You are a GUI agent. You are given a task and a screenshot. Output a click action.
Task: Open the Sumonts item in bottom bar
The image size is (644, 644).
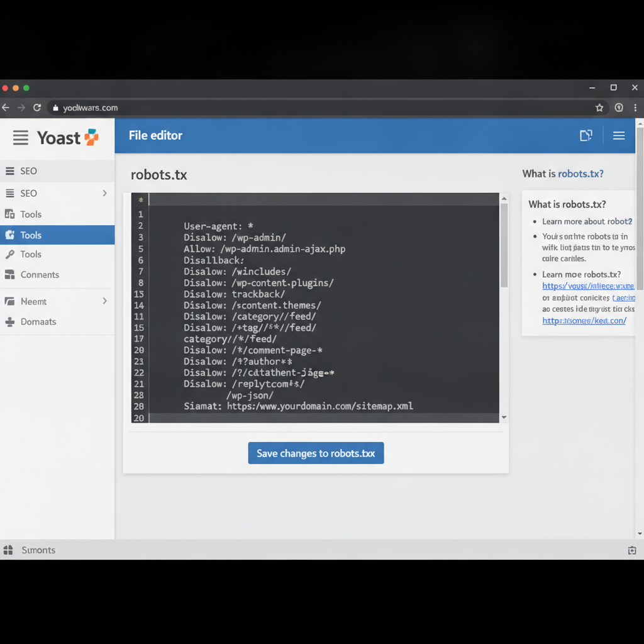[x=38, y=550]
